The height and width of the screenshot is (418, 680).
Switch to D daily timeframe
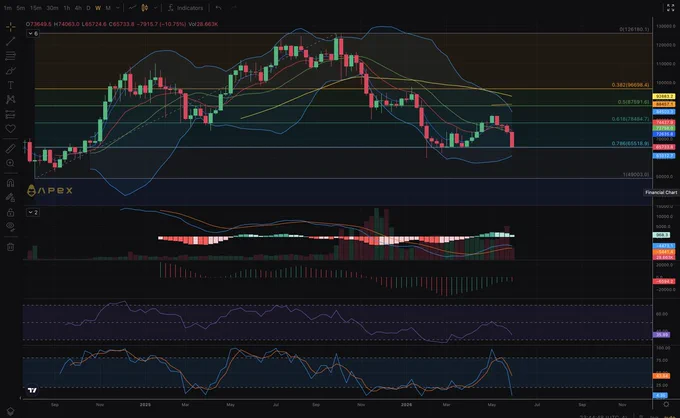88,8
